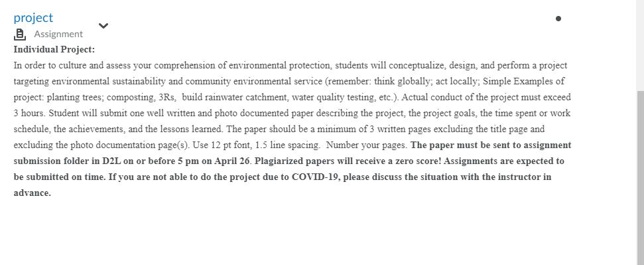Expand the chevron dropdown beside project

[x=103, y=26]
